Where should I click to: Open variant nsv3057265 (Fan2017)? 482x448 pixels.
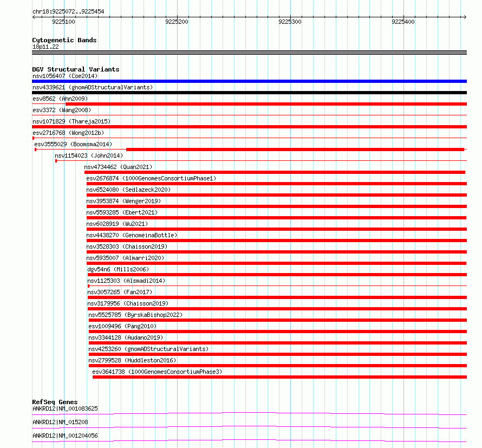pyautogui.click(x=120, y=292)
